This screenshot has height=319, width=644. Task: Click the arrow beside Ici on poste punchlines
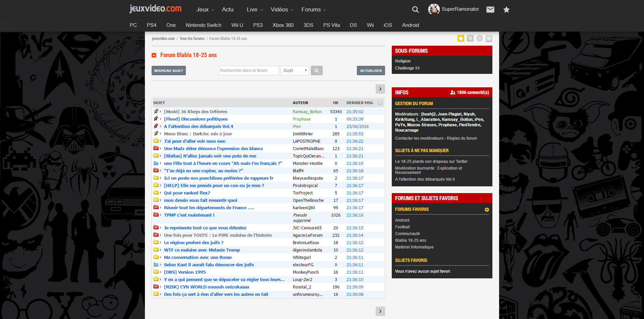tap(161, 178)
